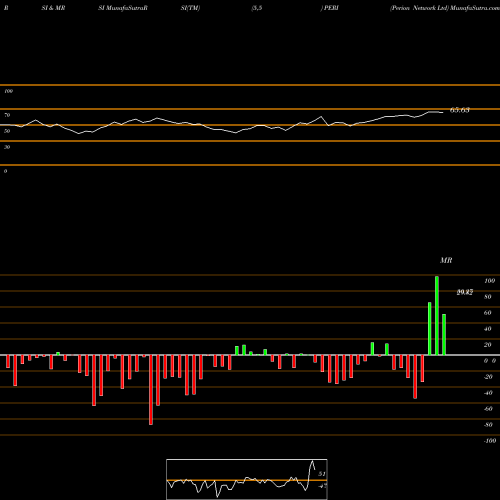Click the SI MunafaSutraR header text
Viewport: 500px width, 500px height.
pyautogui.click(x=123, y=8)
